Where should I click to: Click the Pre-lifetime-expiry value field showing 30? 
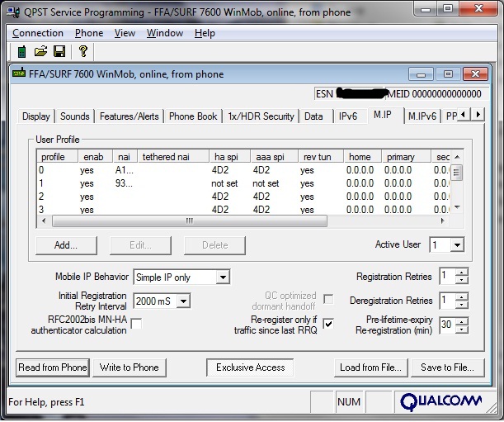click(x=447, y=325)
